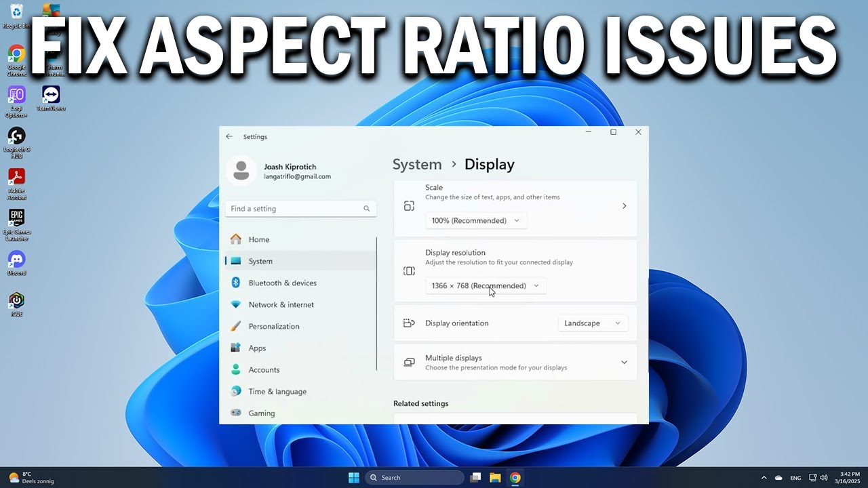Close the Settings window
This screenshot has height=488, width=868.
[638, 132]
